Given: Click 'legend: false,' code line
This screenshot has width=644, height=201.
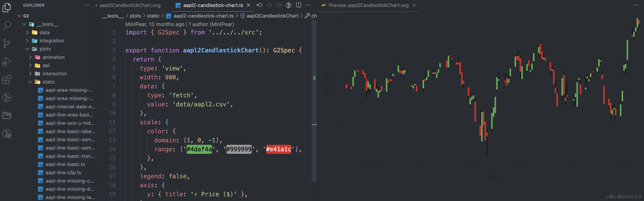Looking at the screenshot, I should (x=165, y=176).
